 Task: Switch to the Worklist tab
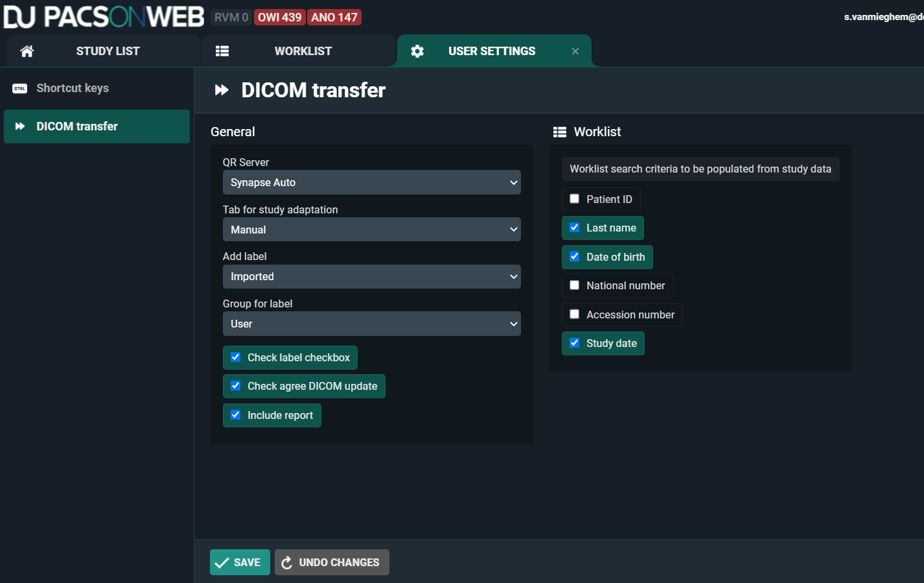(303, 51)
